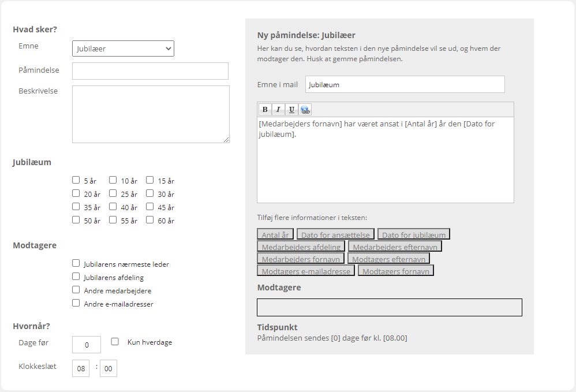Click the empty Modtagere preview box
576x392 pixels.
click(x=390, y=308)
